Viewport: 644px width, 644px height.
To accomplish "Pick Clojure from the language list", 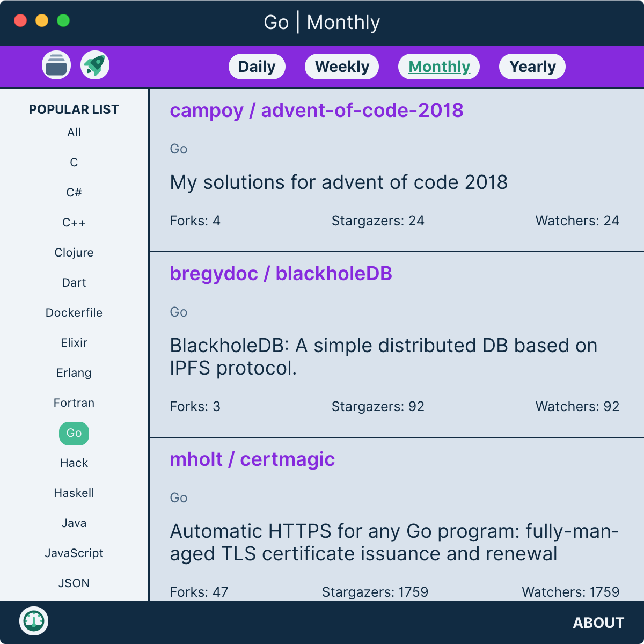I will click(x=74, y=253).
